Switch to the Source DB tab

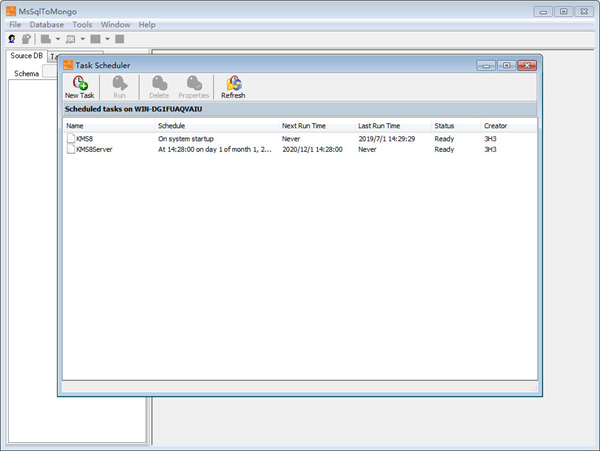27,56
